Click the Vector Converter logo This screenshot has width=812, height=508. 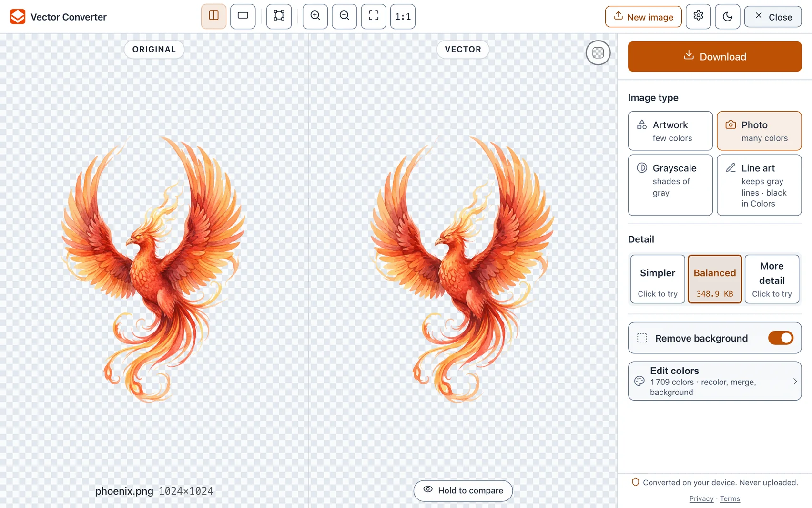click(x=18, y=17)
